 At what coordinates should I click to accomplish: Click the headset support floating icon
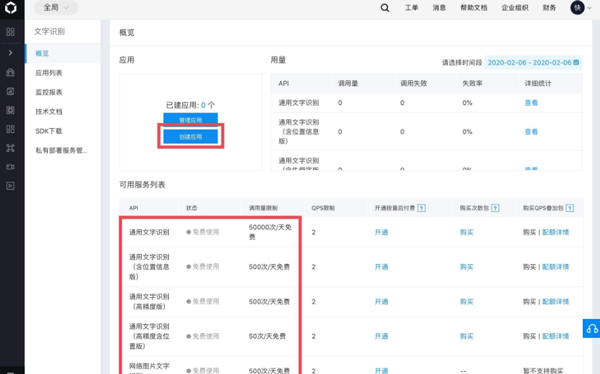(592, 328)
